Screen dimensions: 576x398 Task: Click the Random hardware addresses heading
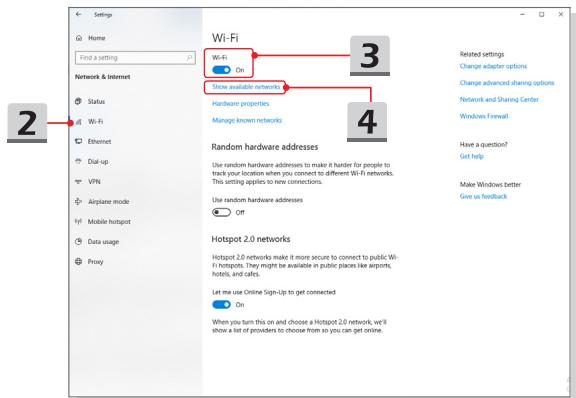[x=265, y=147]
